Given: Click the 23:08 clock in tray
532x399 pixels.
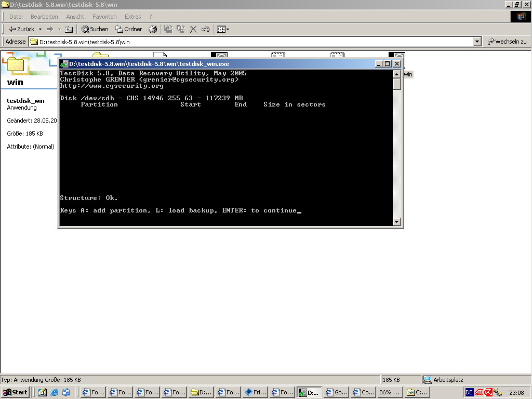Looking at the screenshot, I should [x=516, y=393].
